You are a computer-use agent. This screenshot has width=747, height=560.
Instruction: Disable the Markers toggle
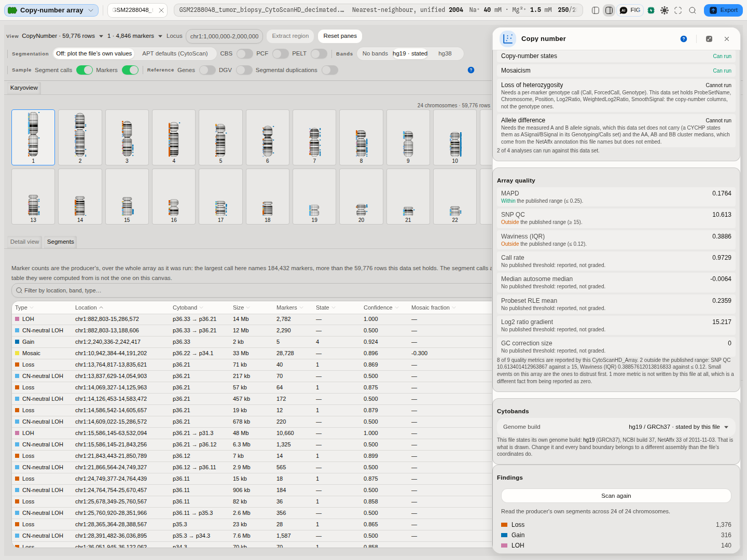tap(130, 70)
